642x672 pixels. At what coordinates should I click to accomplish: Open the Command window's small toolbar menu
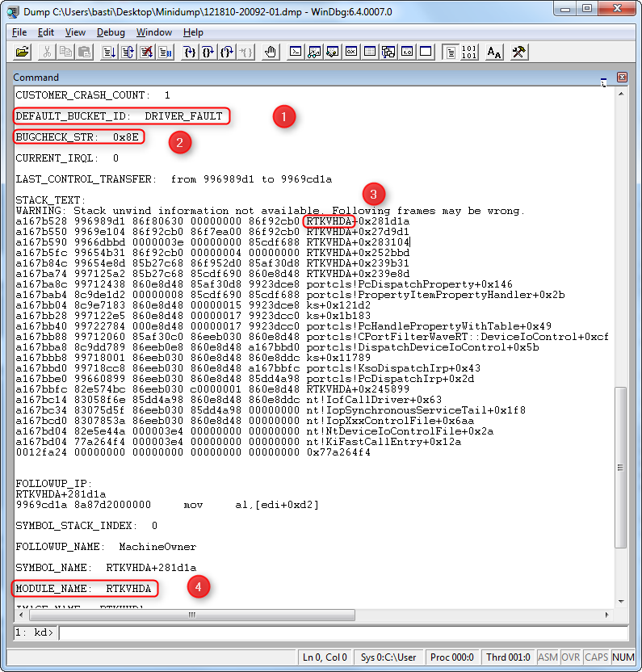pyautogui.click(x=603, y=78)
